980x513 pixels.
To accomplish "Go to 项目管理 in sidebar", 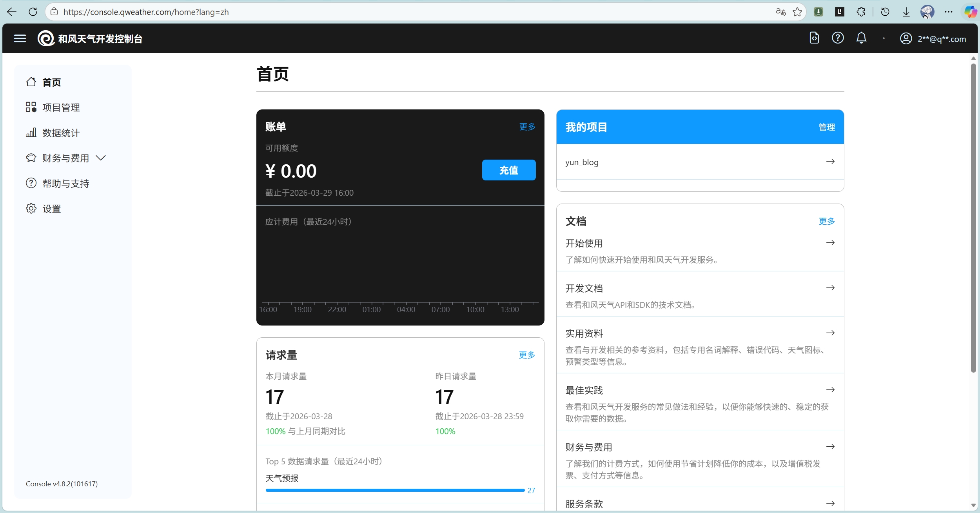I will click(x=61, y=107).
